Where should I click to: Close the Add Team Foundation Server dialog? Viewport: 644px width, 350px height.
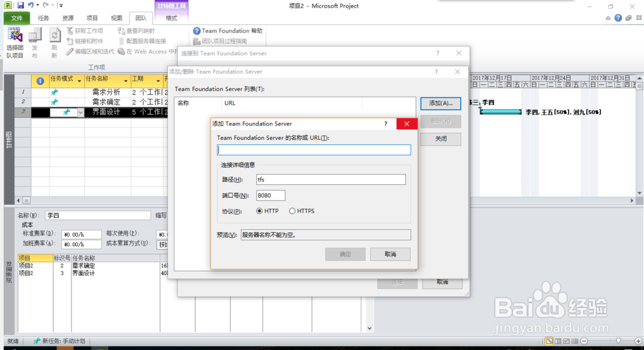(x=406, y=124)
